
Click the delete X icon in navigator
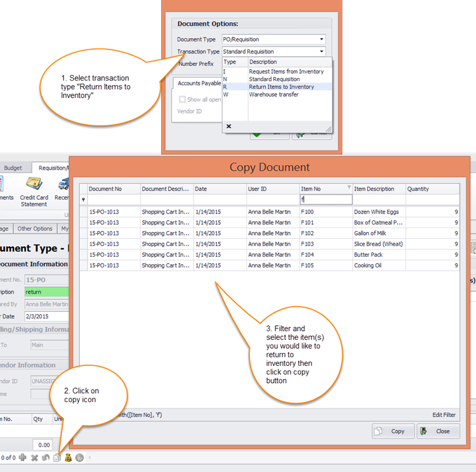35,457
